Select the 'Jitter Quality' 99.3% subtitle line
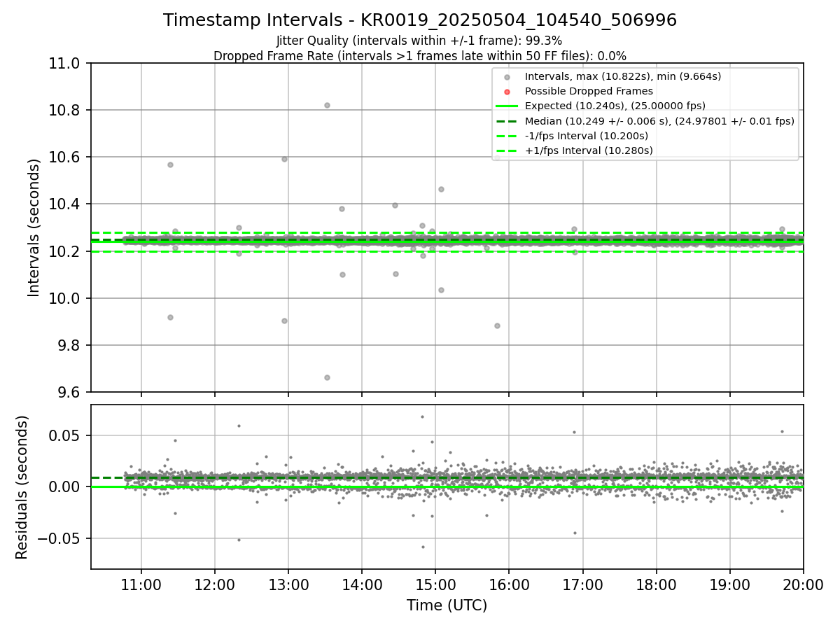Screen dimensions: 840x630 [x=419, y=41]
